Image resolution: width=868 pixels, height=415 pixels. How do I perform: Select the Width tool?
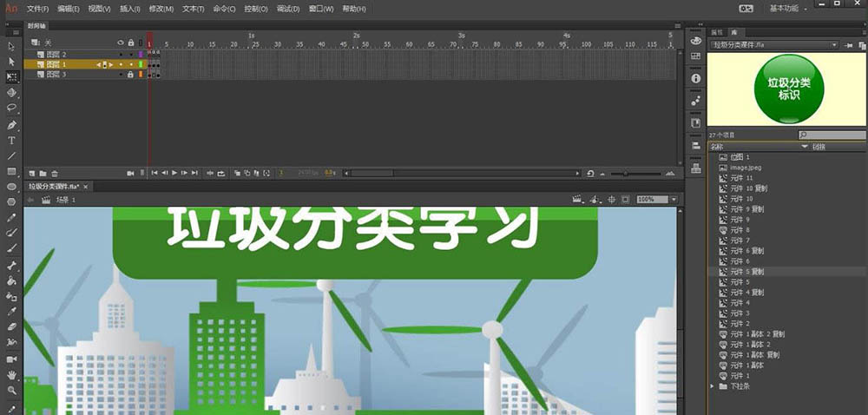[11, 343]
